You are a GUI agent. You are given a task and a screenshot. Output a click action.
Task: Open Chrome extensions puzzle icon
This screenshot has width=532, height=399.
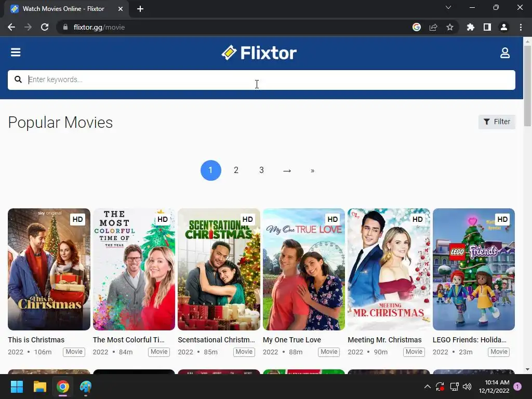point(470,27)
